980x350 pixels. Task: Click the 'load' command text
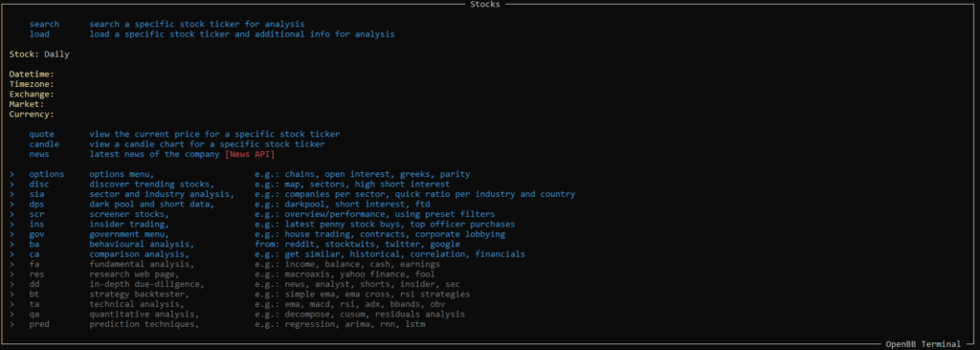tap(39, 34)
